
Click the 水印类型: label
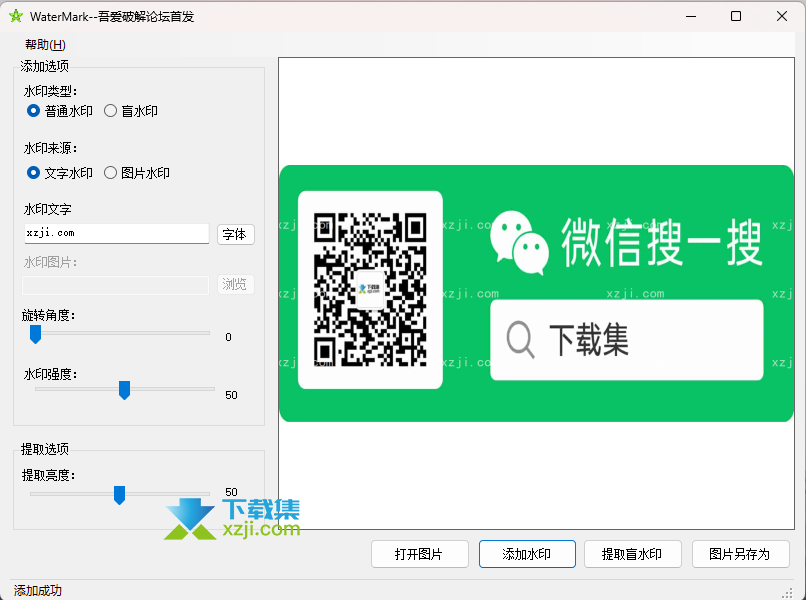[50, 92]
